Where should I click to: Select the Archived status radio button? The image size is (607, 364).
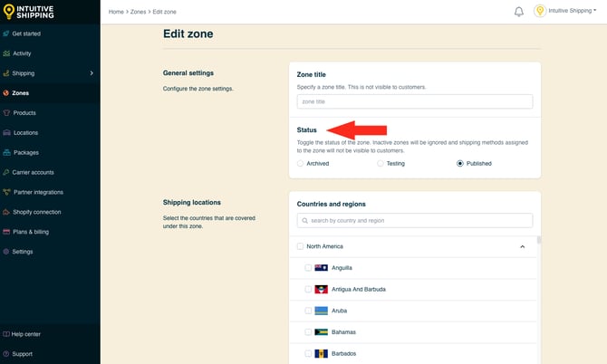coord(301,164)
